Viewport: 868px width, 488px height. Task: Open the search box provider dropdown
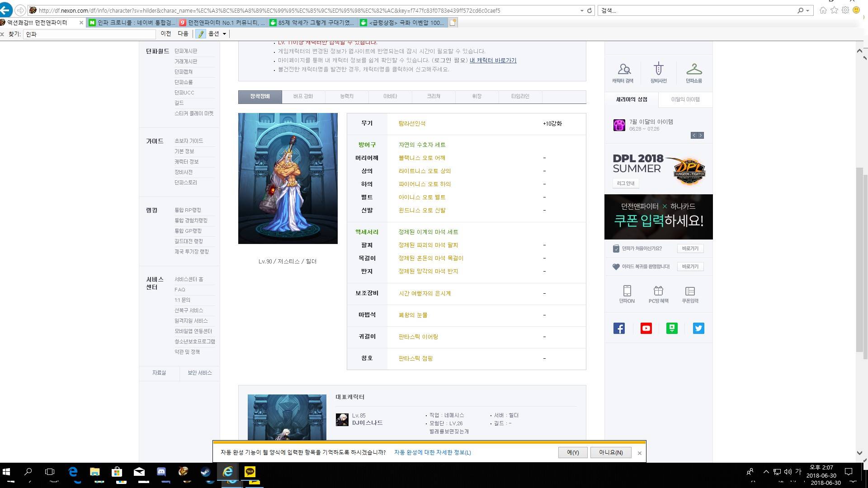click(808, 10)
